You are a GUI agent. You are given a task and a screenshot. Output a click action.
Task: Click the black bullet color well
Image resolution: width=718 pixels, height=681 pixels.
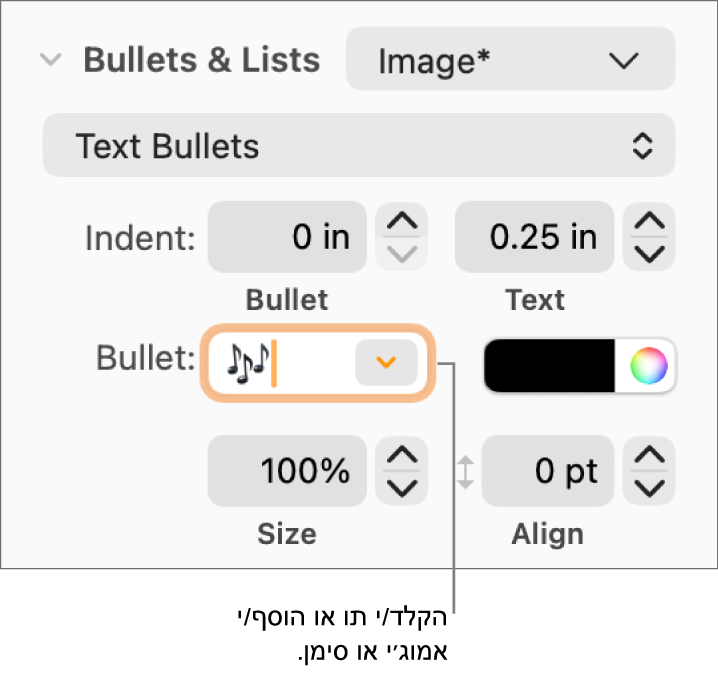point(549,367)
